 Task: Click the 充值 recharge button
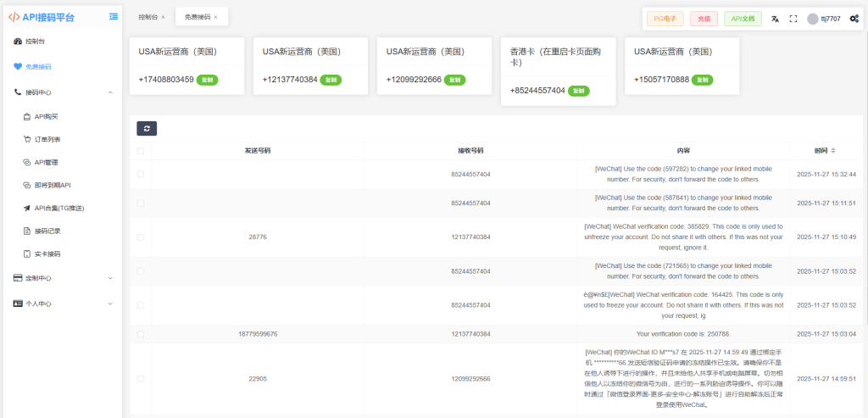(x=704, y=19)
